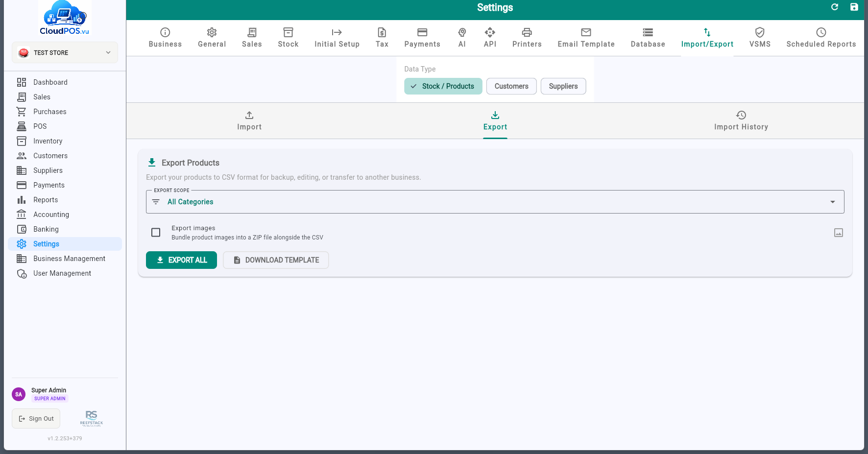Open the Tax settings tab
Image resolution: width=868 pixels, height=454 pixels.
point(382,38)
